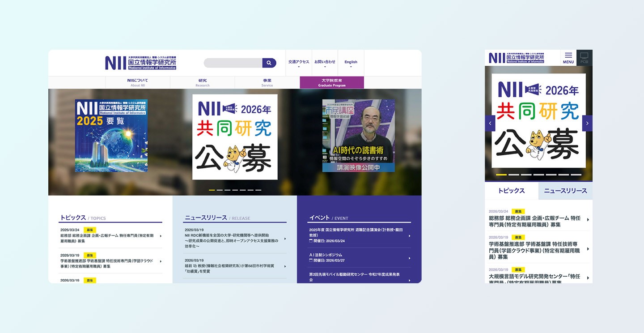Click in the header search field

click(x=233, y=63)
